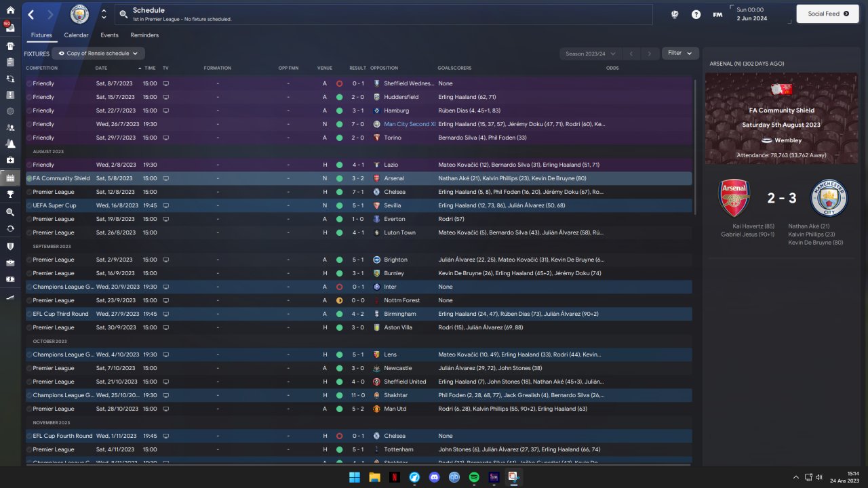Open the Competitions trophy icon in sidebar
The height and width of the screenshot is (488, 868).
coord(10,194)
